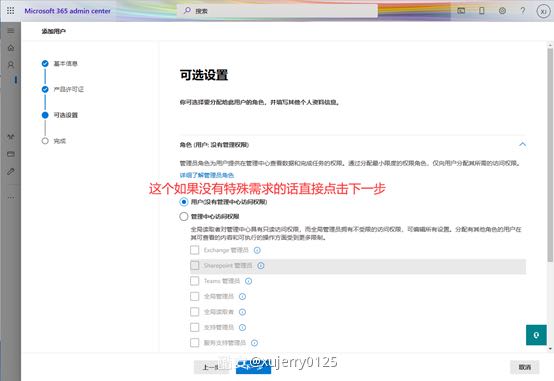Viewport: 554px width, 381px height.
Task: Open the settings gear in header
Action: (502, 11)
